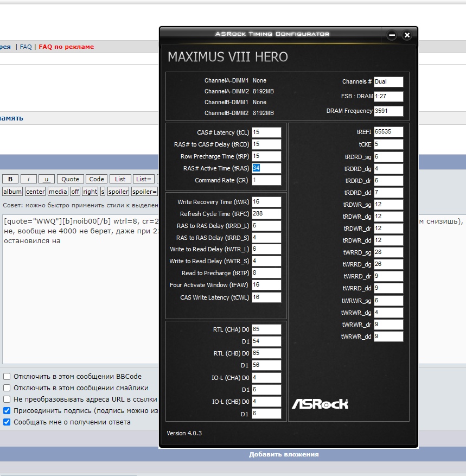This screenshot has height=476, width=466.
Task: Insert album BBCode tag
Action: coord(12,191)
